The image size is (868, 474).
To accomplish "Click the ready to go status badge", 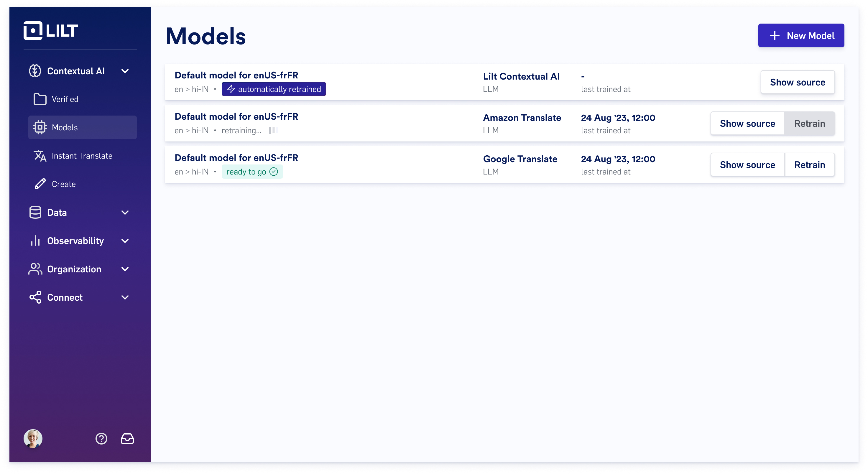I will 252,172.
